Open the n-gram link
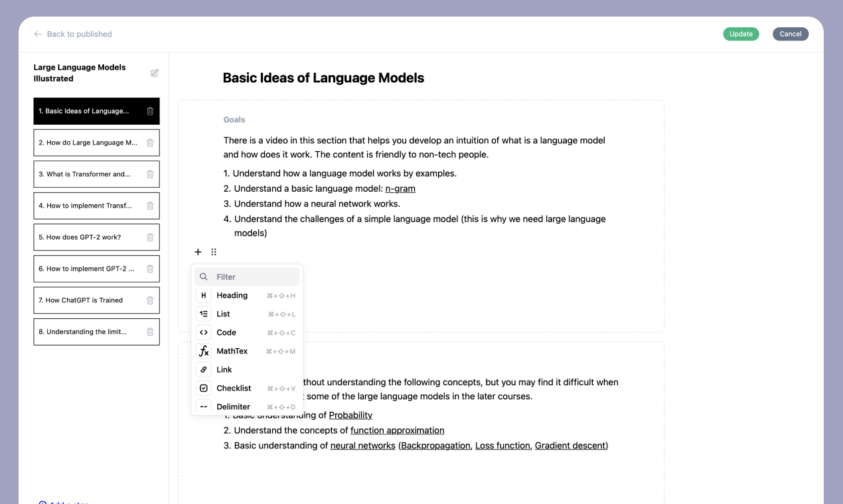Image resolution: width=843 pixels, height=504 pixels. click(400, 188)
